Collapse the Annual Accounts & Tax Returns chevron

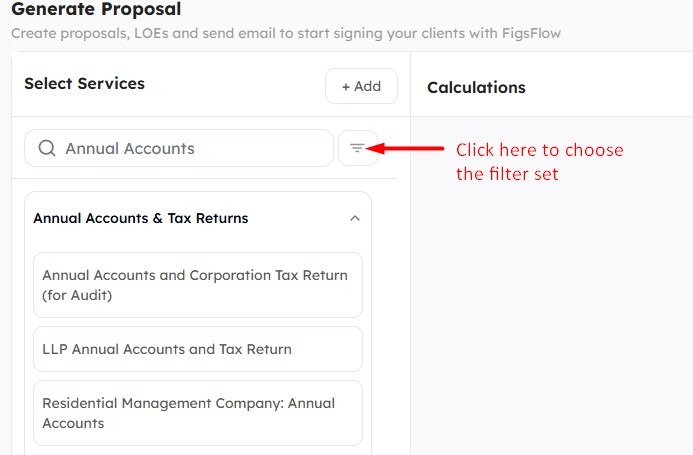coord(354,218)
